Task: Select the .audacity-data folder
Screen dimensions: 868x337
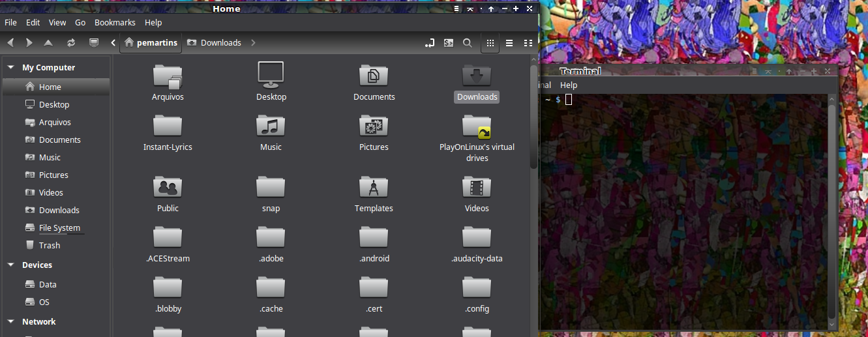Action: pos(477,237)
